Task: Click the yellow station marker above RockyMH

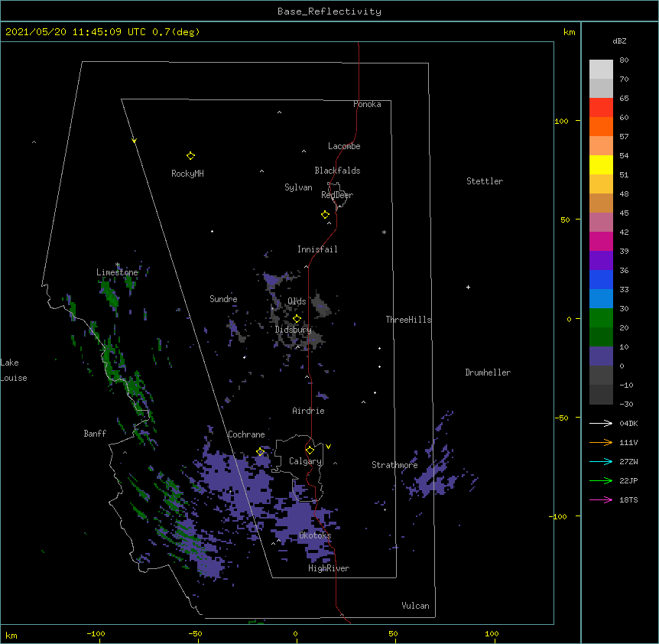Action: 190,156
